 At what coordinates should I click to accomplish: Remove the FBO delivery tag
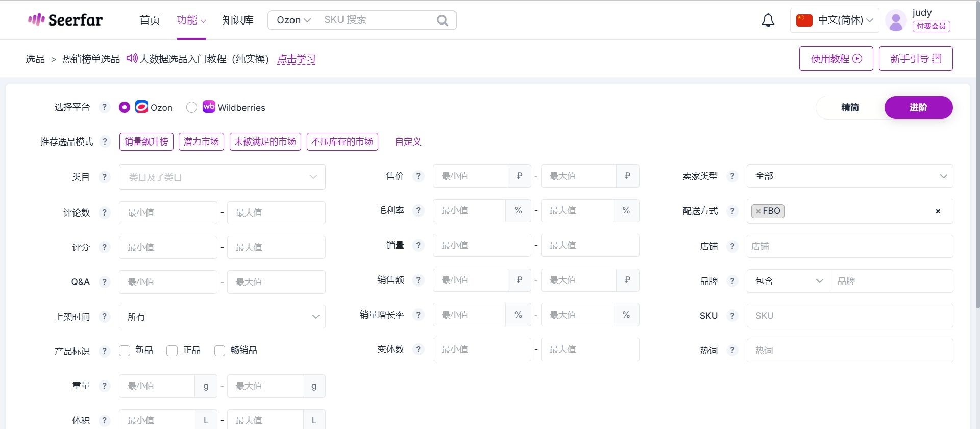click(x=758, y=211)
